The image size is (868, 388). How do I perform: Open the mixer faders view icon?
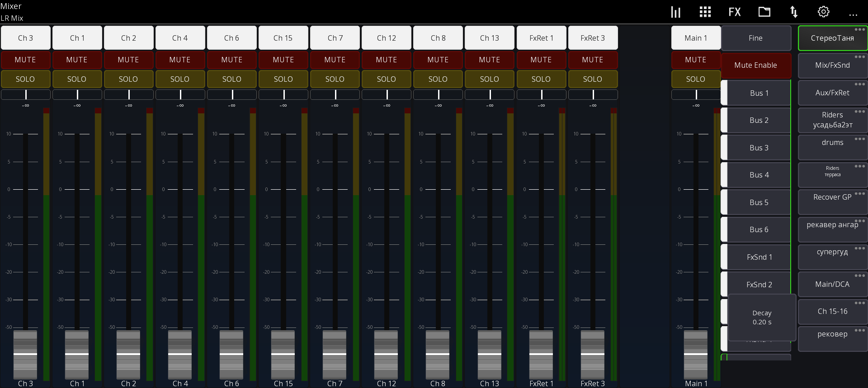coord(676,12)
